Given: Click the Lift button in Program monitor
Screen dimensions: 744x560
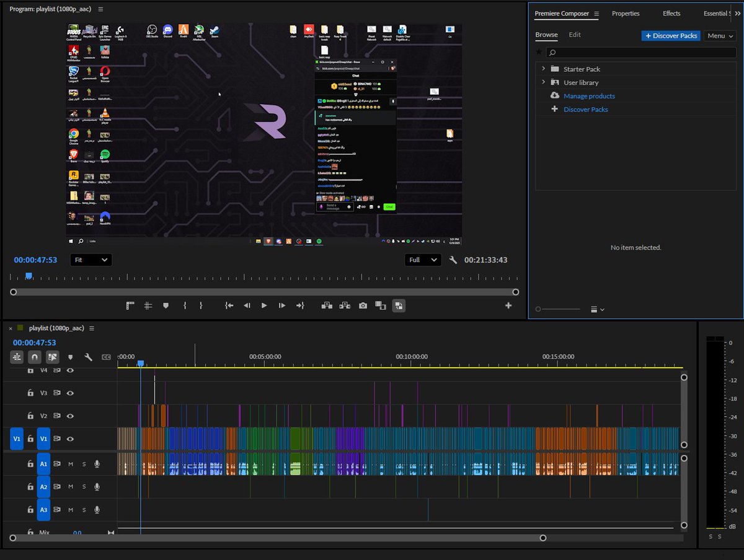Looking at the screenshot, I should click(327, 305).
